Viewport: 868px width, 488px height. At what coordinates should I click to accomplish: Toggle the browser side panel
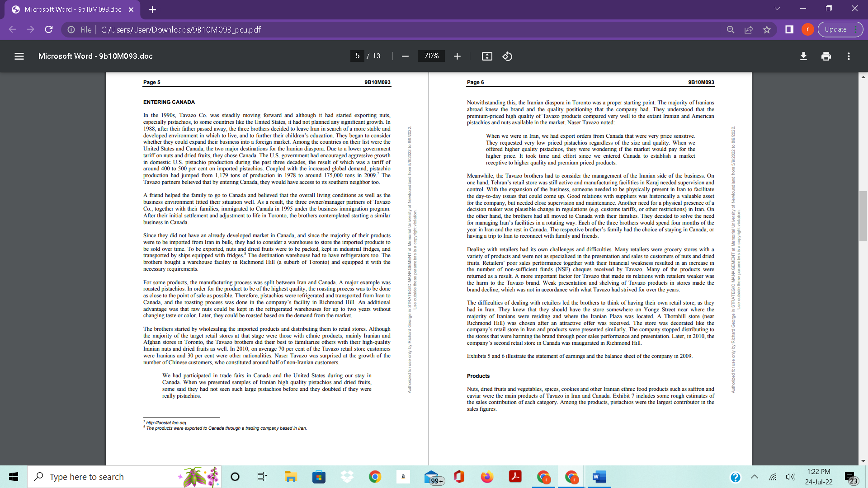(789, 29)
